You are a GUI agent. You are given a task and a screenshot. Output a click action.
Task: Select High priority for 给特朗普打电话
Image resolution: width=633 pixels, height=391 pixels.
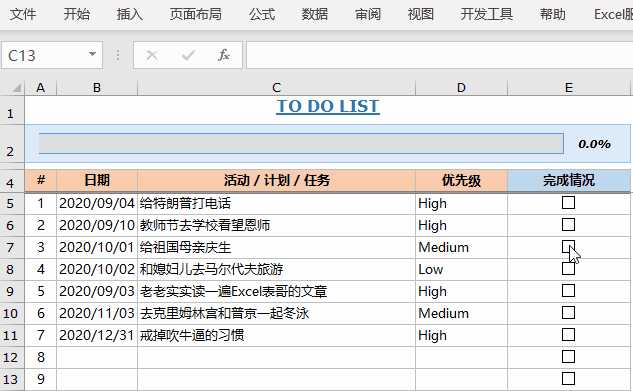(x=461, y=203)
